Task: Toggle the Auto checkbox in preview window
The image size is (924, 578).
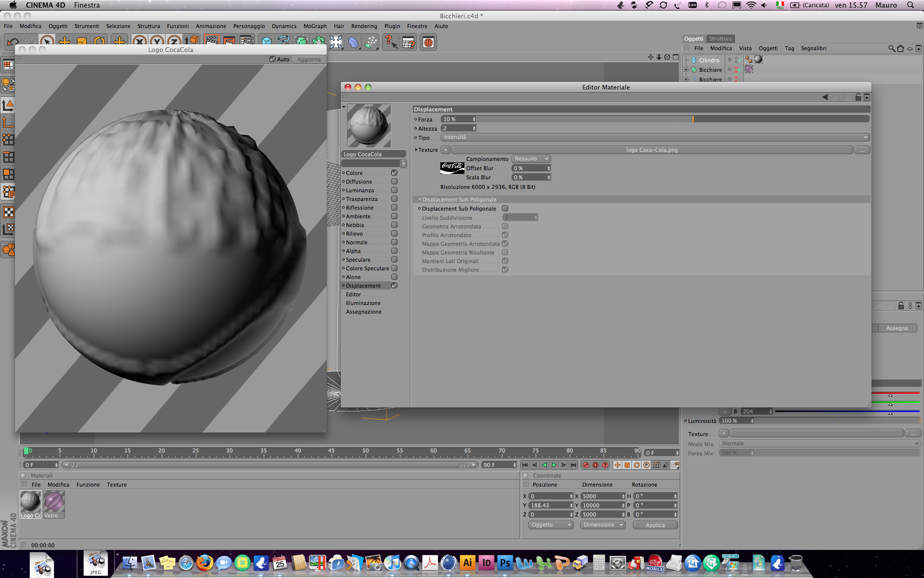Action: (x=272, y=59)
